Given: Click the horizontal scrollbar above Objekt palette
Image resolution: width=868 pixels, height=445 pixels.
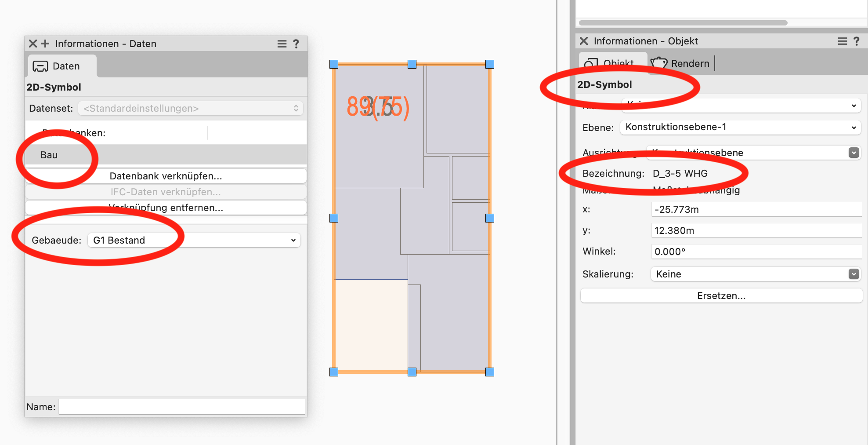Looking at the screenshot, I should [683, 22].
